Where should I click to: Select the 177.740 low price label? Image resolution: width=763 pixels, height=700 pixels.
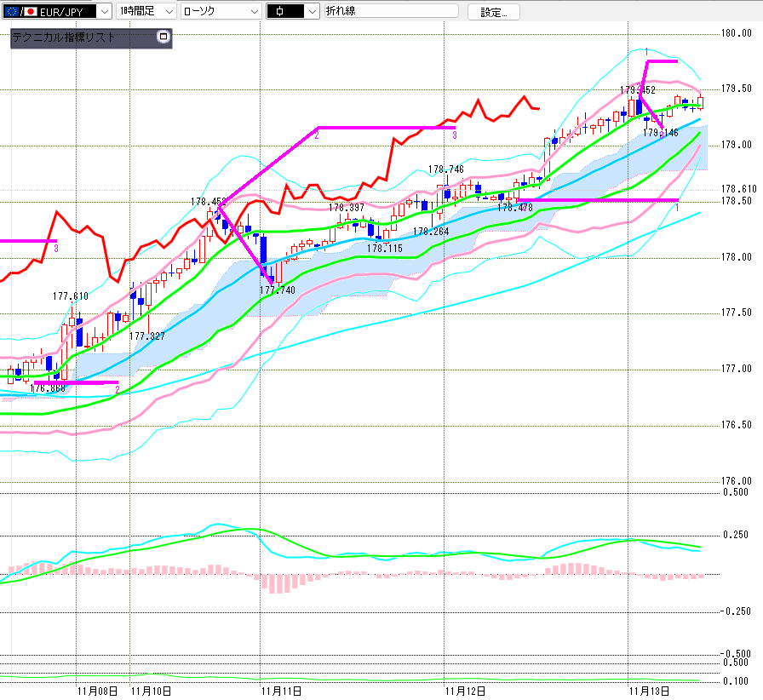pyautogui.click(x=276, y=290)
